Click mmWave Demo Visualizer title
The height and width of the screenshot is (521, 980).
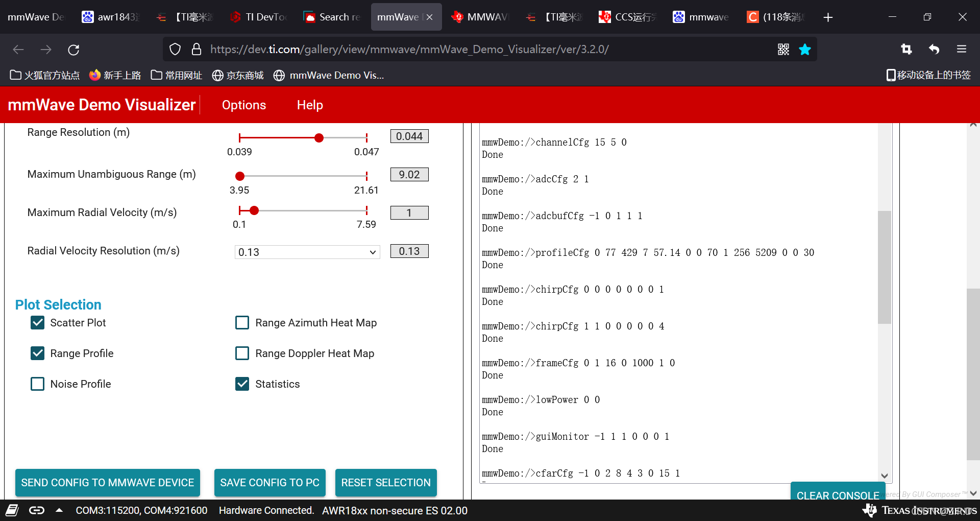pyautogui.click(x=102, y=105)
